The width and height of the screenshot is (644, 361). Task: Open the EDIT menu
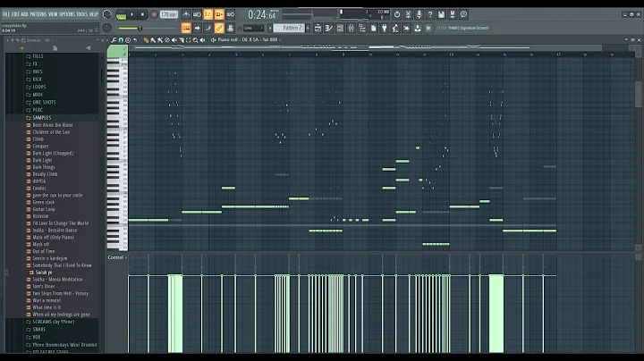(x=15, y=14)
